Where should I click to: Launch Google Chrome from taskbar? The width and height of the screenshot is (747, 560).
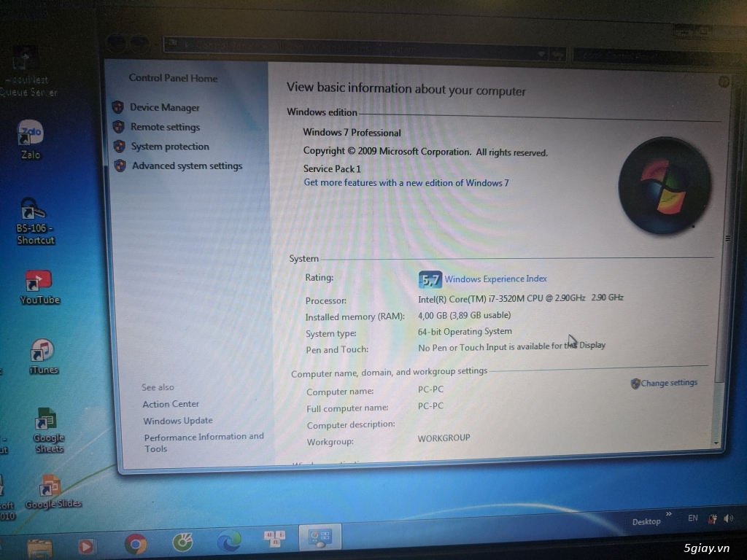[x=136, y=544]
